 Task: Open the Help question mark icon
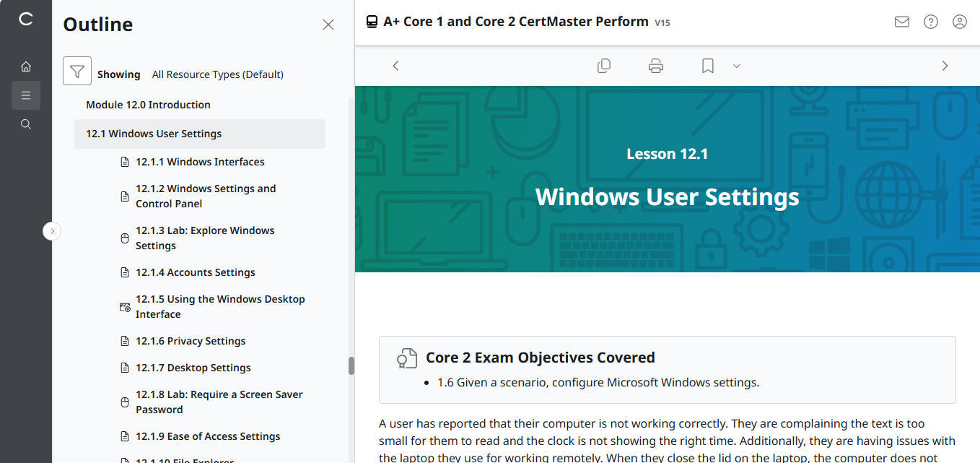tap(930, 22)
